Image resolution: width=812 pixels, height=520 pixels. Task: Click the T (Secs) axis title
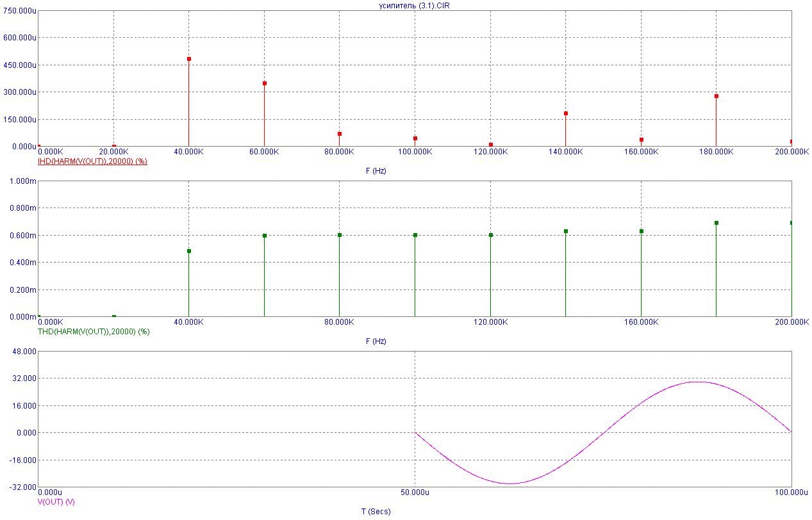(x=376, y=512)
